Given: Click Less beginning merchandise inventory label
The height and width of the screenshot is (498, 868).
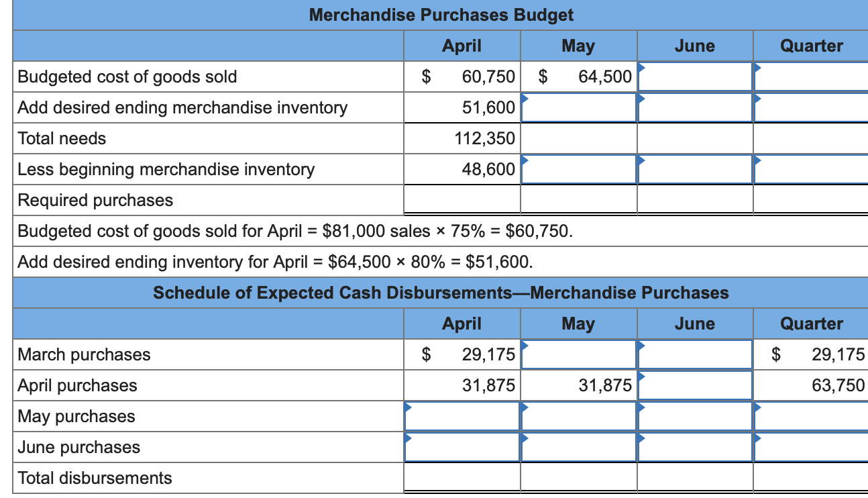Looking at the screenshot, I should coord(166,170).
